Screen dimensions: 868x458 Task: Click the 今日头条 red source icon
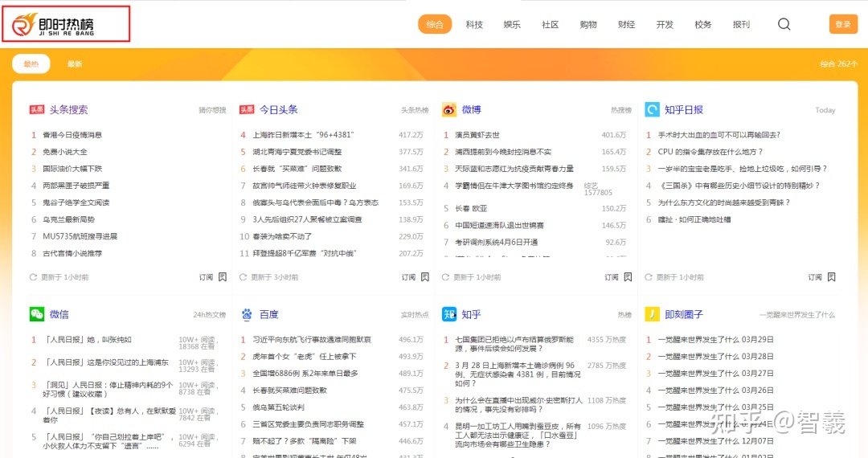click(247, 109)
